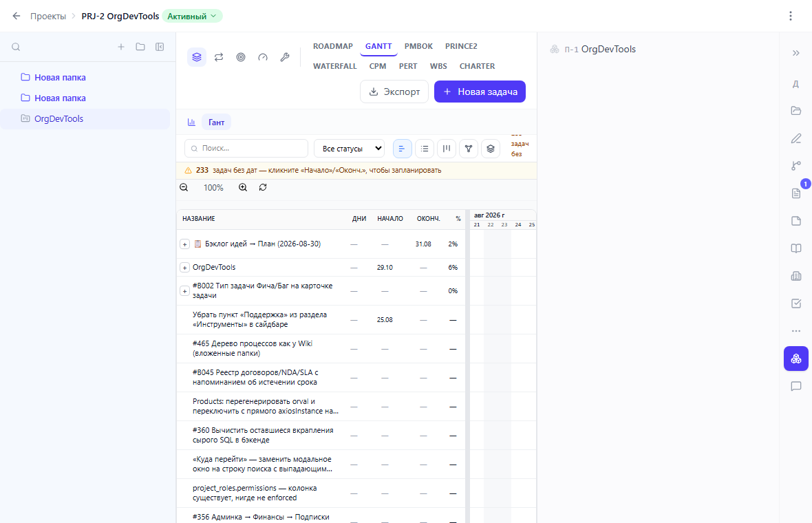Open the folder icon in right rail
Image resolution: width=812 pixels, height=523 pixels.
click(x=796, y=111)
